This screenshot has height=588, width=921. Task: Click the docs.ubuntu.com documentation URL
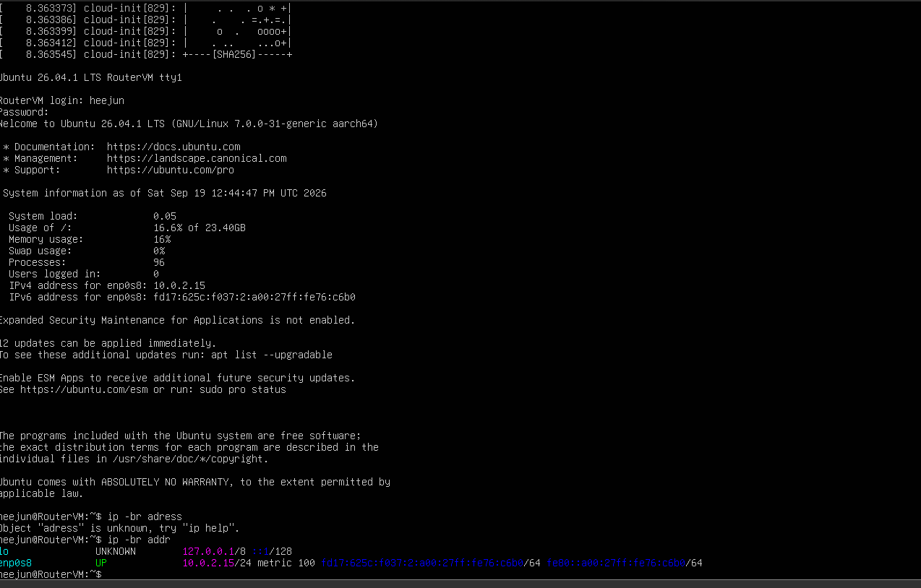pyautogui.click(x=174, y=147)
